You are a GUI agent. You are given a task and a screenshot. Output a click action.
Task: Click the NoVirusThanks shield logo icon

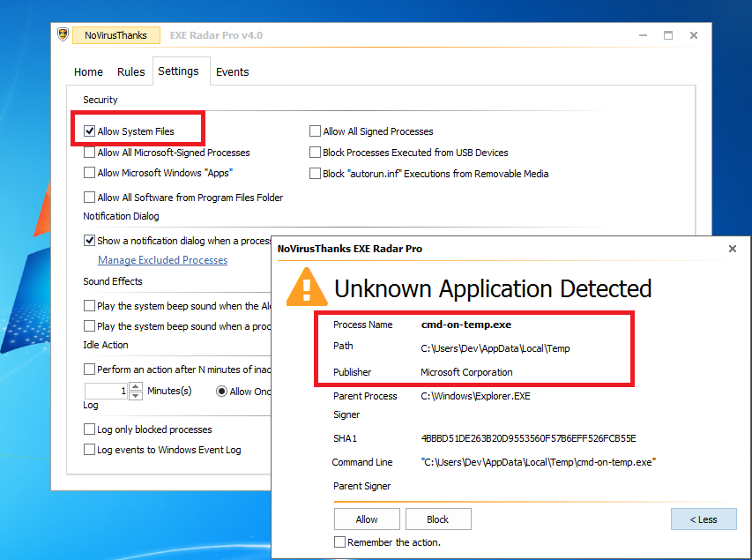click(63, 34)
